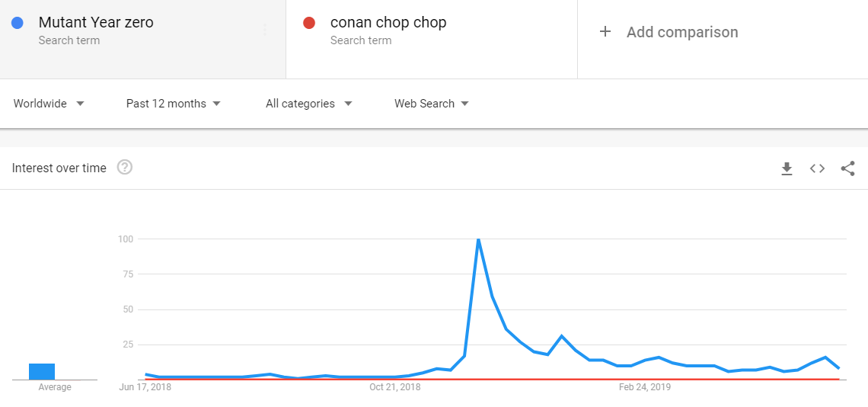Open the Past 12 months dropdown
This screenshot has height=407, width=868.
point(174,104)
